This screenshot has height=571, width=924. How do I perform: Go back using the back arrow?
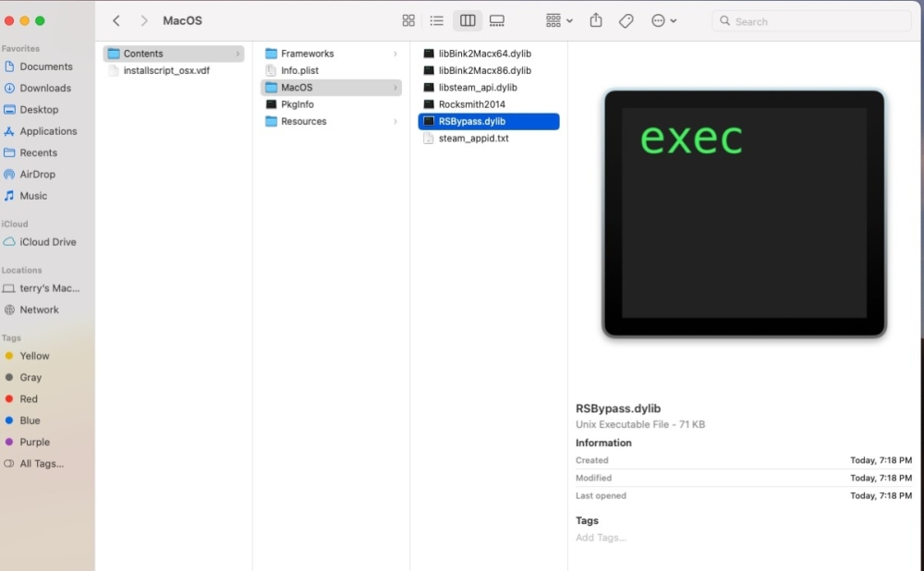[116, 20]
